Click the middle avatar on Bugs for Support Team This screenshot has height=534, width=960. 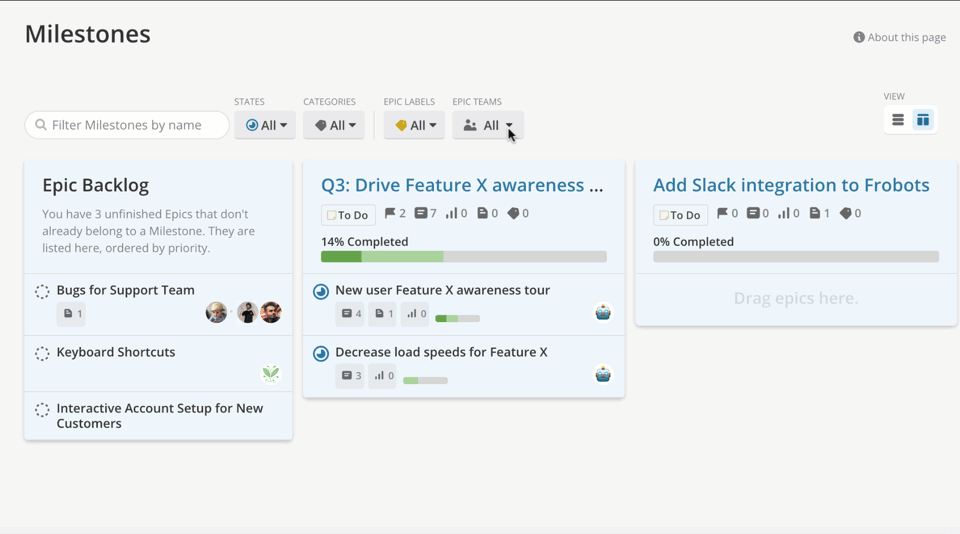[247, 312]
